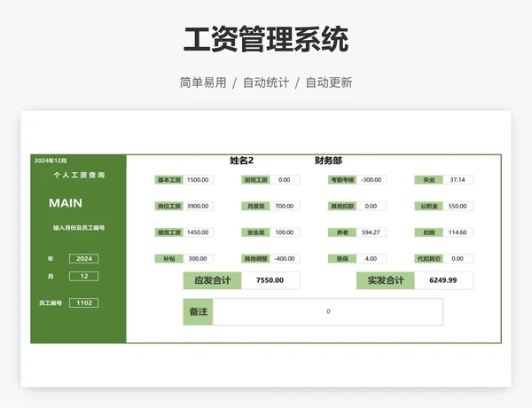This screenshot has width=532, height=408.
Task: Select the 考勤考核 label cell
Action: click(342, 179)
